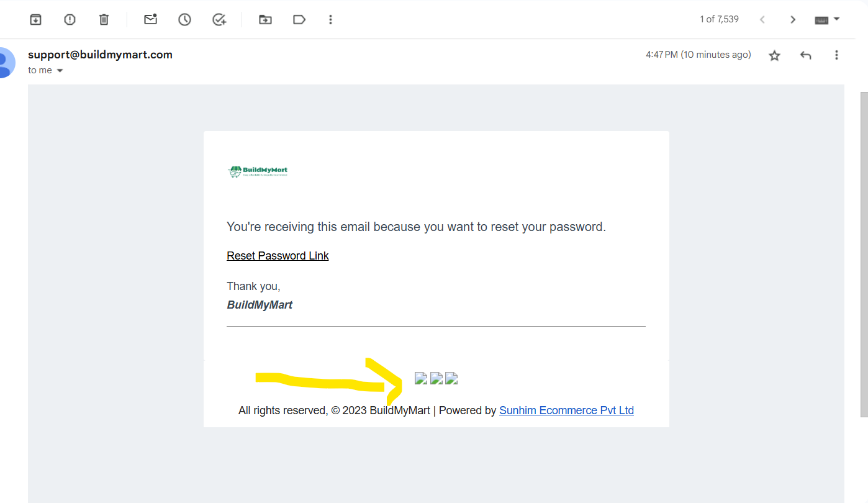Open the message's three-dot options menu
This screenshot has height=503, width=868.
pos(836,55)
